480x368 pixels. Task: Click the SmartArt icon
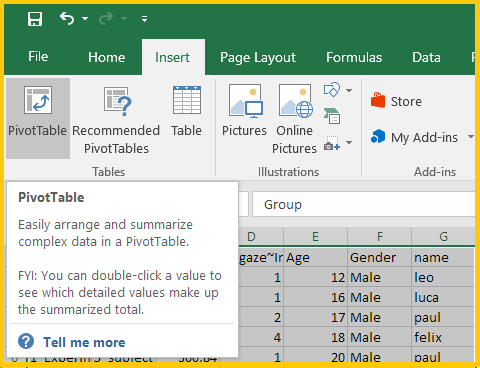pyautogui.click(x=332, y=116)
